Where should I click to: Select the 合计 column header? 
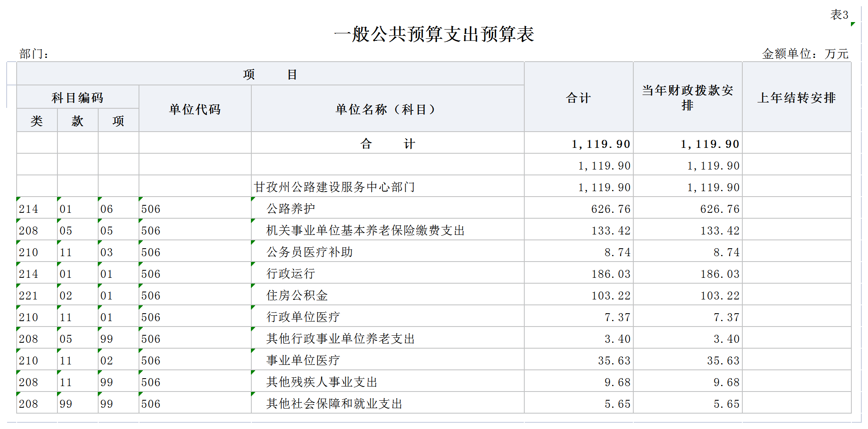tap(579, 97)
